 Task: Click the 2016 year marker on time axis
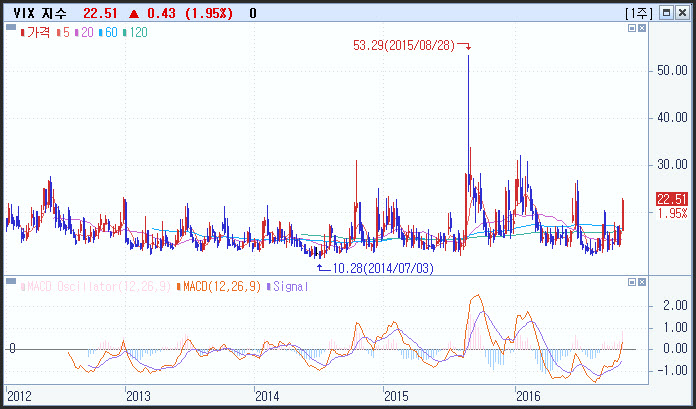(x=530, y=395)
